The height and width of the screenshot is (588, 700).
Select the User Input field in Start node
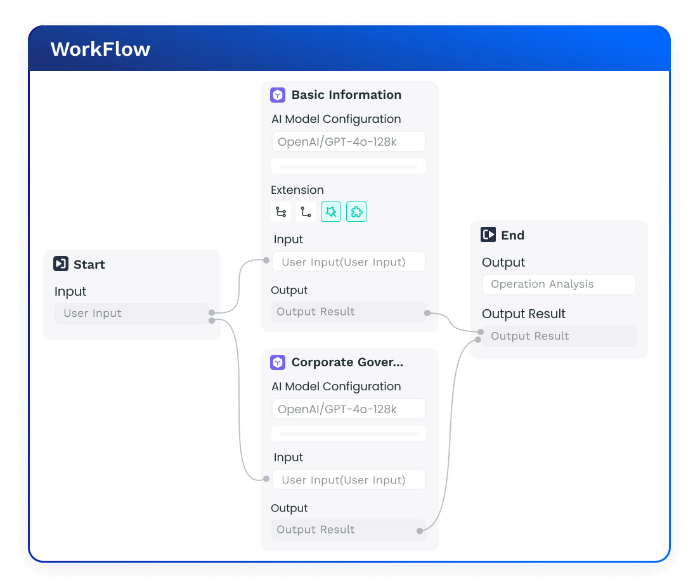pyautogui.click(x=131, y=314)
